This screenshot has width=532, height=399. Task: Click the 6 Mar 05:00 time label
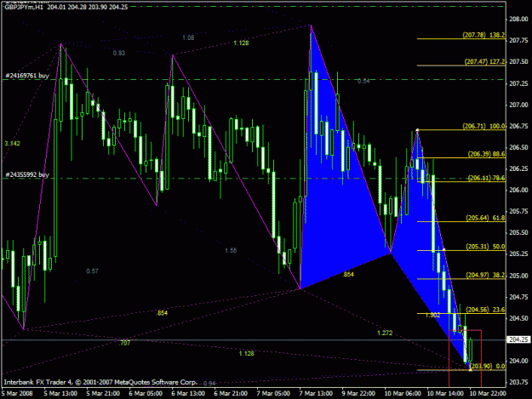point(146,393)
